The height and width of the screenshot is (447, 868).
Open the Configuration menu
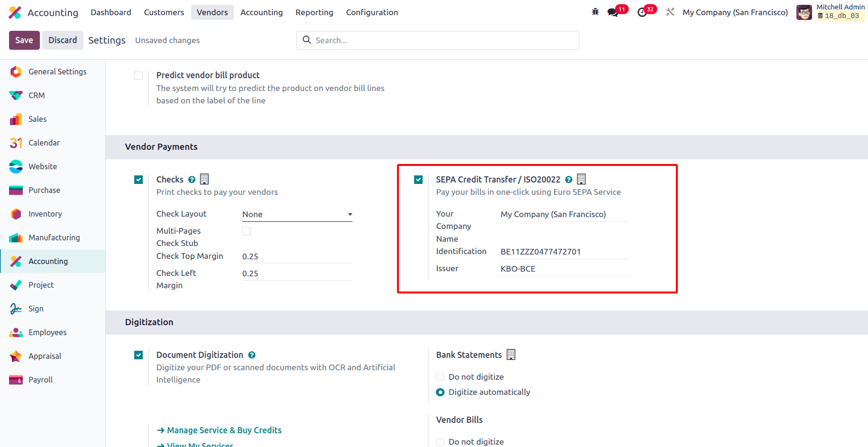coord(372,12)
